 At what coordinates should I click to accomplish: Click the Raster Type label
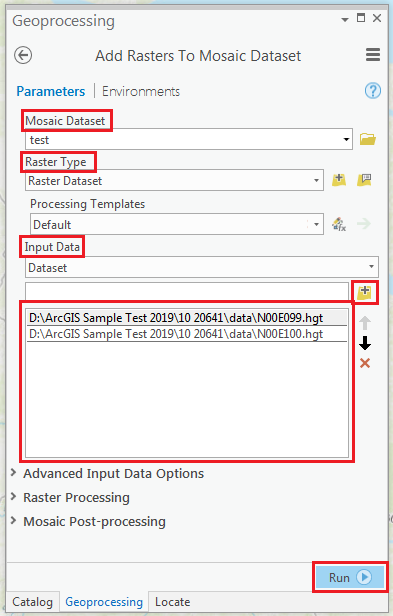click(56, 162)
